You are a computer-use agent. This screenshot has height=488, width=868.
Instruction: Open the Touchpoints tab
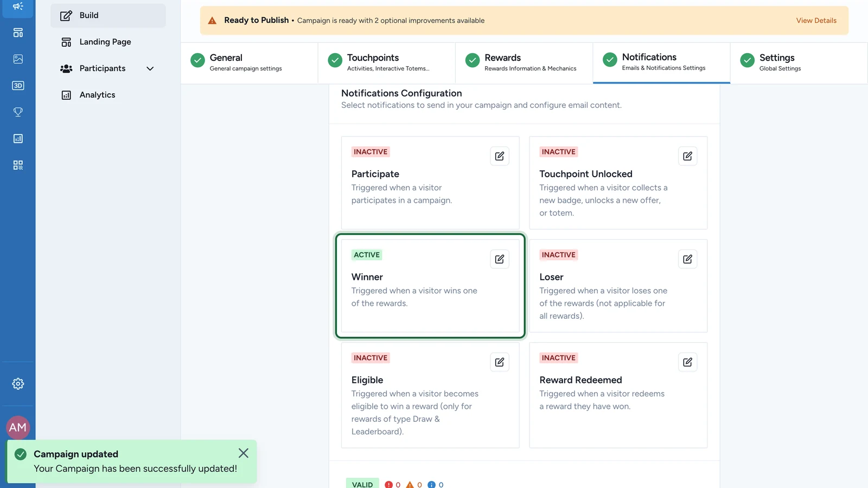pos(386,63)
